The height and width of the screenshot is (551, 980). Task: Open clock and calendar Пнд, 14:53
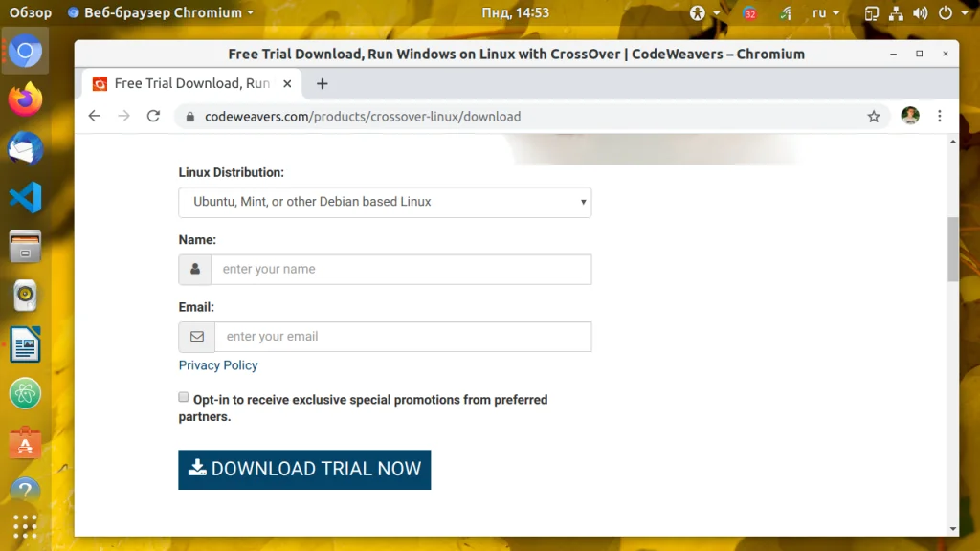(515, 12)
